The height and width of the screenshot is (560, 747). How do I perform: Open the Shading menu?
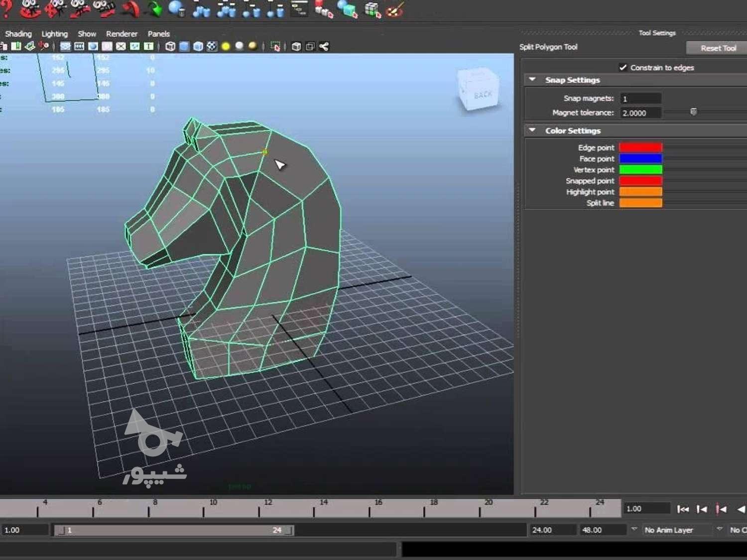18,34
